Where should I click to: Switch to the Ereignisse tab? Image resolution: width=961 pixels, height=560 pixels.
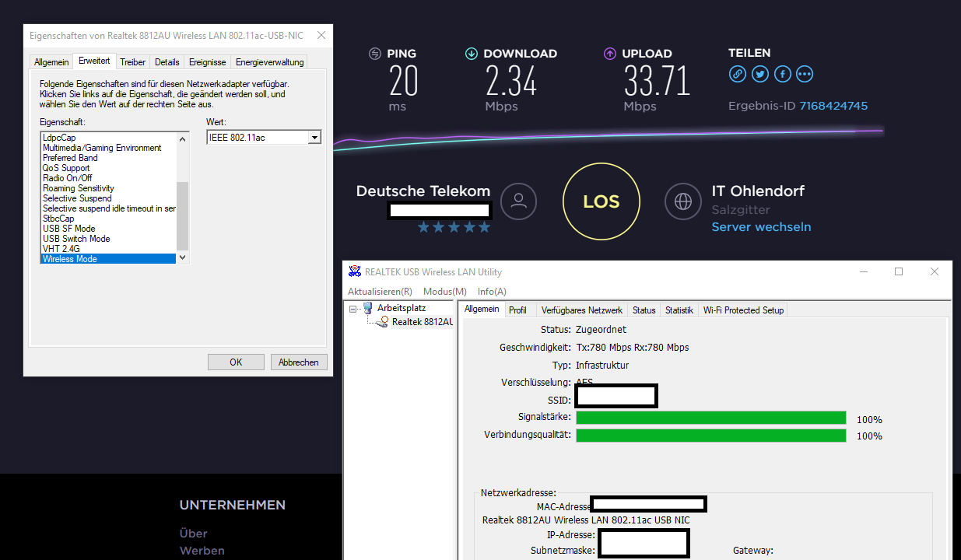[x=208, y=61]
